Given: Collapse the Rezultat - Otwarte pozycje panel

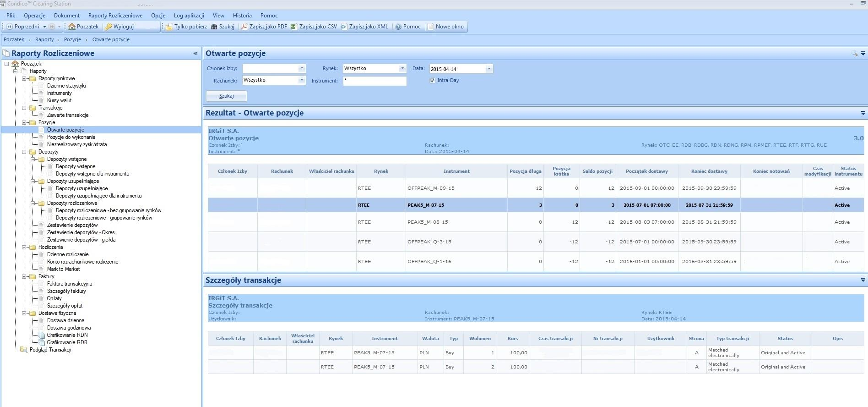Looking at the screenshot, I should pyautogui.click(x=863, y=113).
